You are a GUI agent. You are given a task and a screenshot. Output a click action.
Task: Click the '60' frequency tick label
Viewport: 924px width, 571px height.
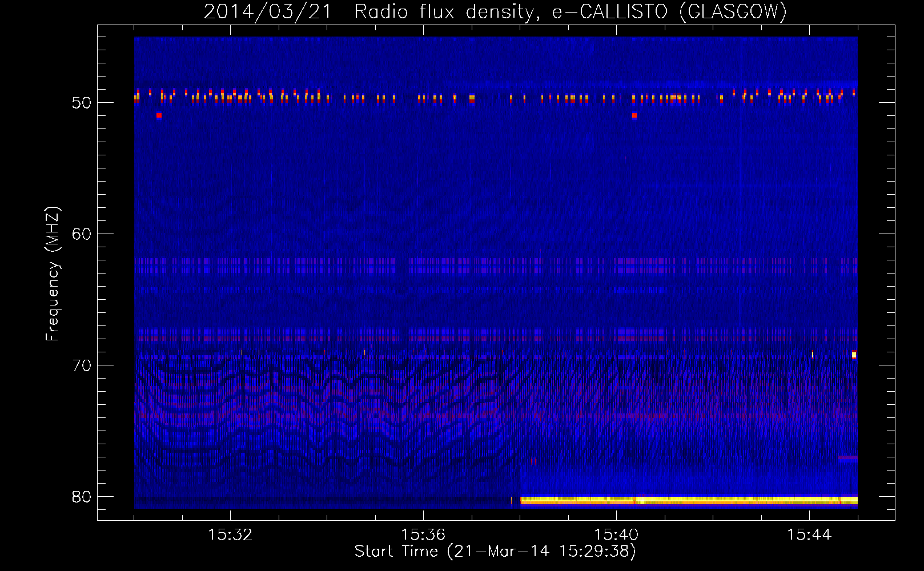[82, 234]
